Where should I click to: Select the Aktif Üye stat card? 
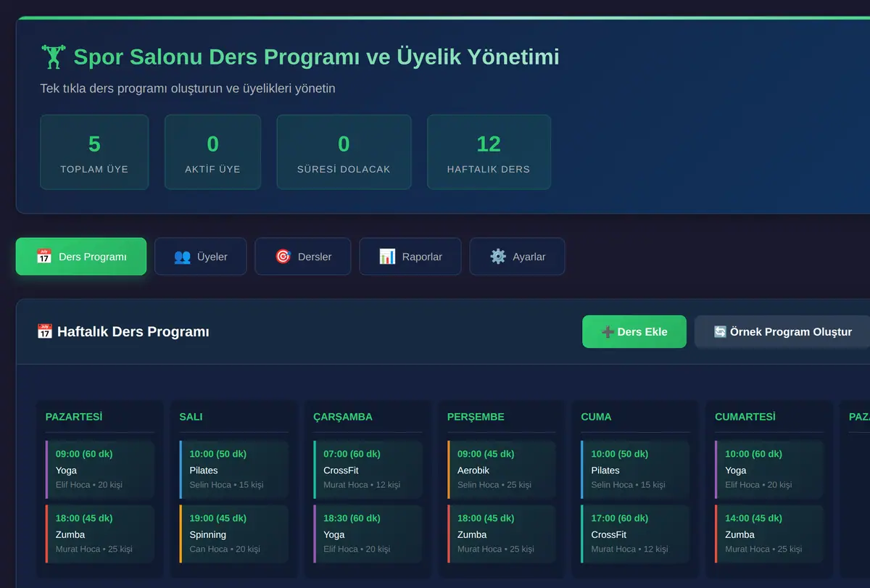tap(212, 152)
